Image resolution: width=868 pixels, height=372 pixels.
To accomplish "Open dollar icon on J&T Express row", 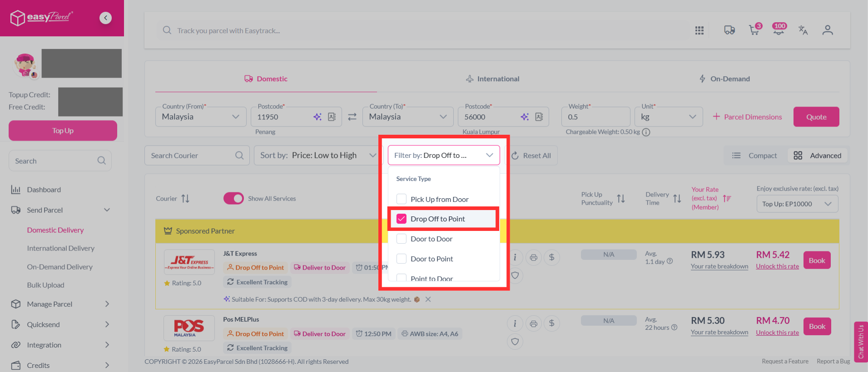I will (552, 258).
